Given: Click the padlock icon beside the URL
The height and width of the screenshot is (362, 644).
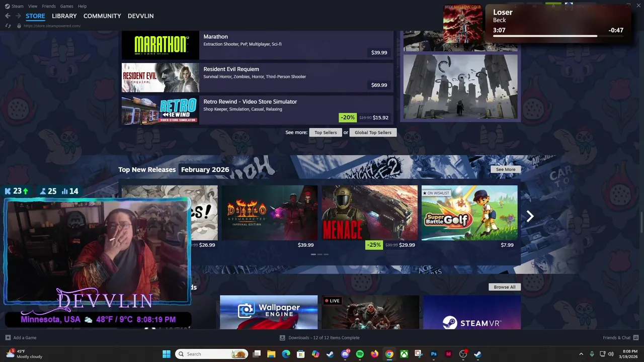Looking at the screenshot, I should click(19, 26).
